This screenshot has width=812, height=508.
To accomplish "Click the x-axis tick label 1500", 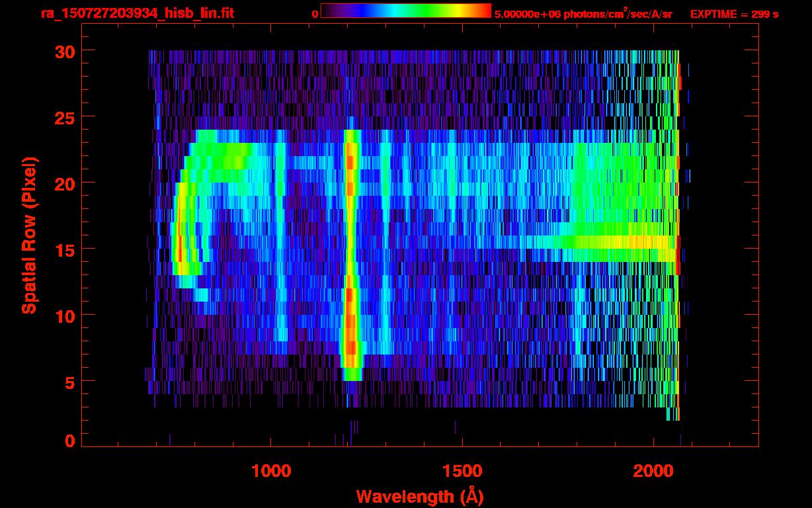I will (462, 471).
